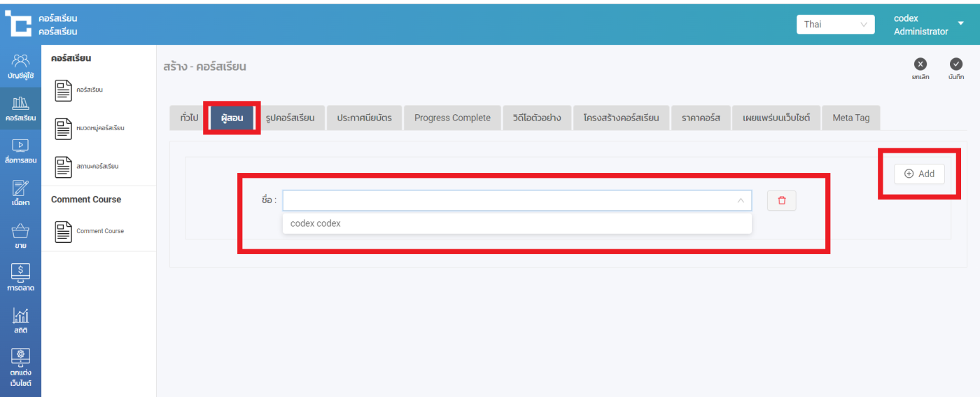Switch to the ทั่วไป tab
980x397 pixels.
pyautogui.click(x=189, y=118)
